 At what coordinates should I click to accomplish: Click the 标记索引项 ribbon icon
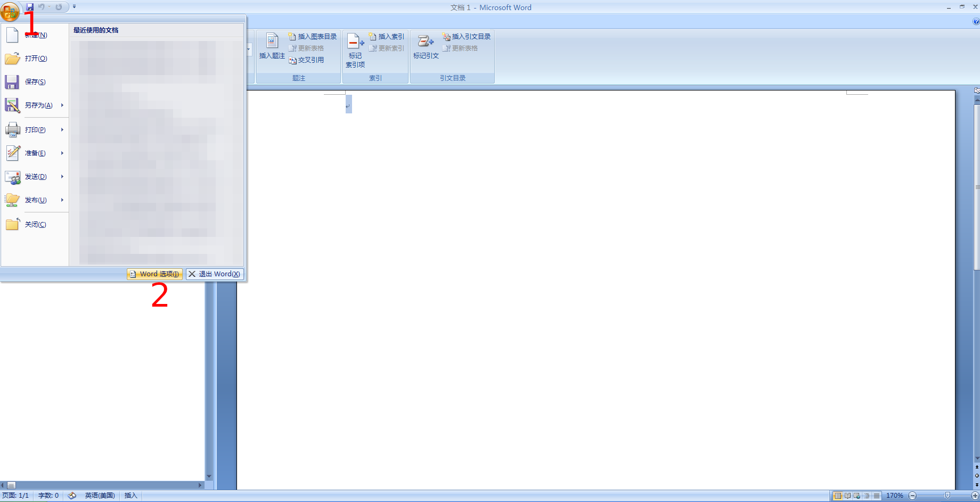[355, 50]
